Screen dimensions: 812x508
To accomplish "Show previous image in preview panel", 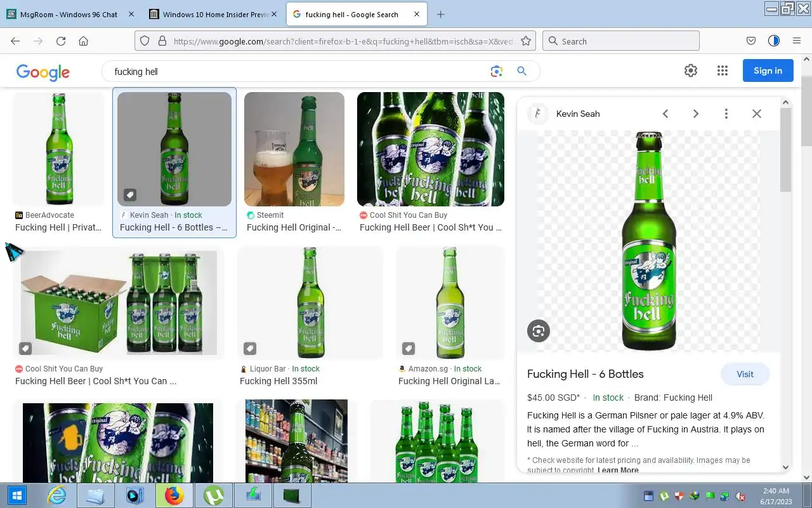I will [665, 114].
